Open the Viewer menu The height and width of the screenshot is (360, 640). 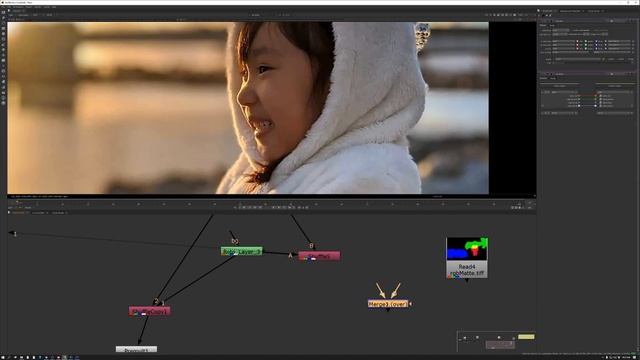point(29,7)
